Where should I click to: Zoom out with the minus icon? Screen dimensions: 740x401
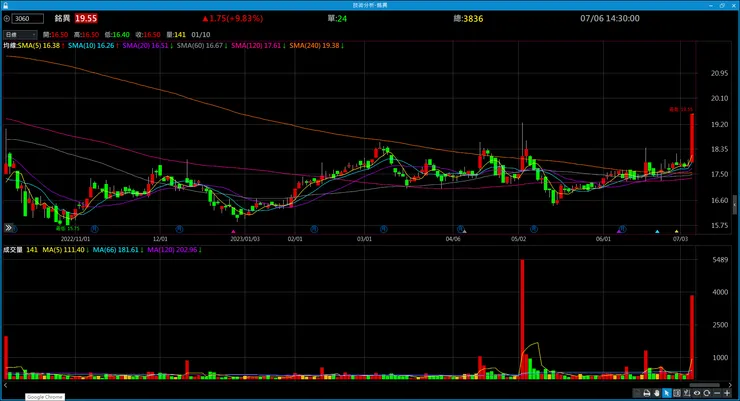tap(717, 393)
